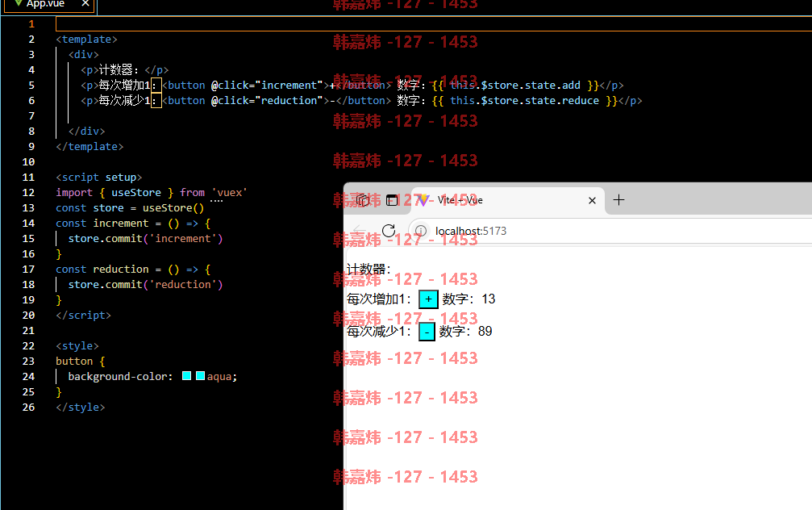Open the browser tab actions menu icon

coord(392,201)
